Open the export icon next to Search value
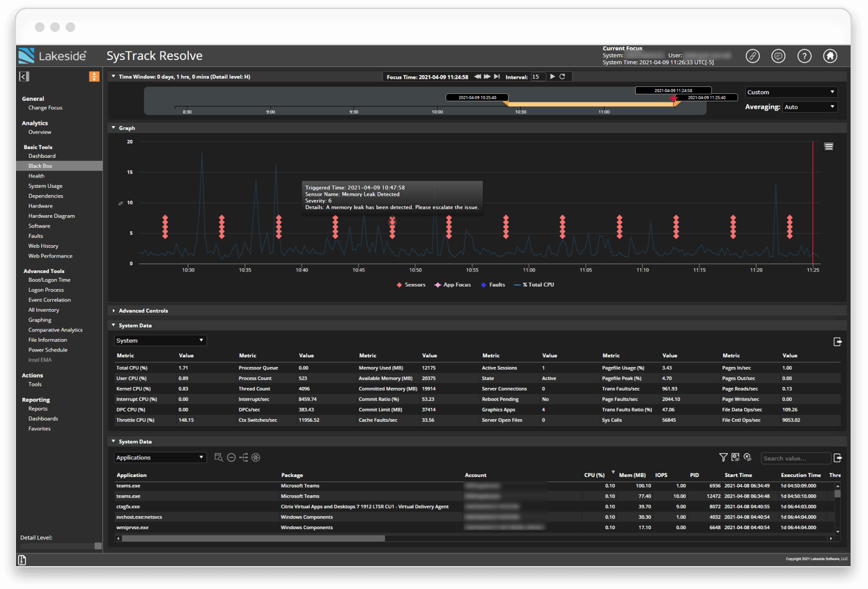The height and width of the screenshot is (589, 868). tap(837, 457)
